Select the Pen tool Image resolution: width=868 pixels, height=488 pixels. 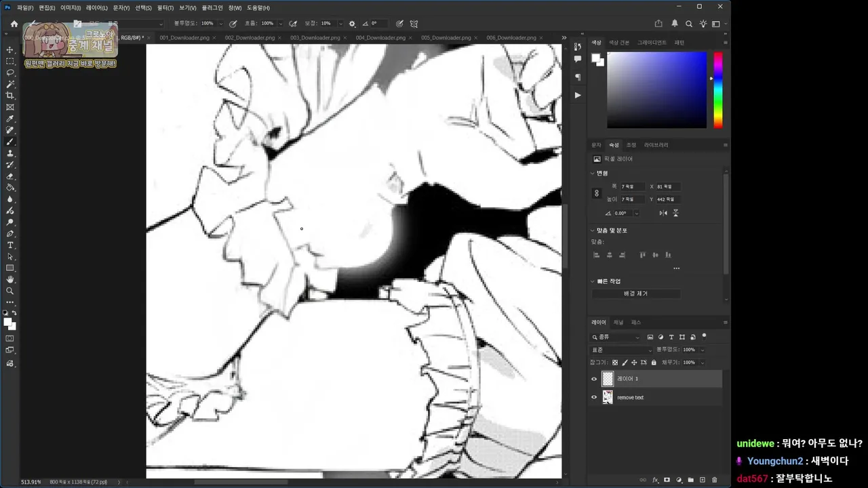click(x=9, y=234)
